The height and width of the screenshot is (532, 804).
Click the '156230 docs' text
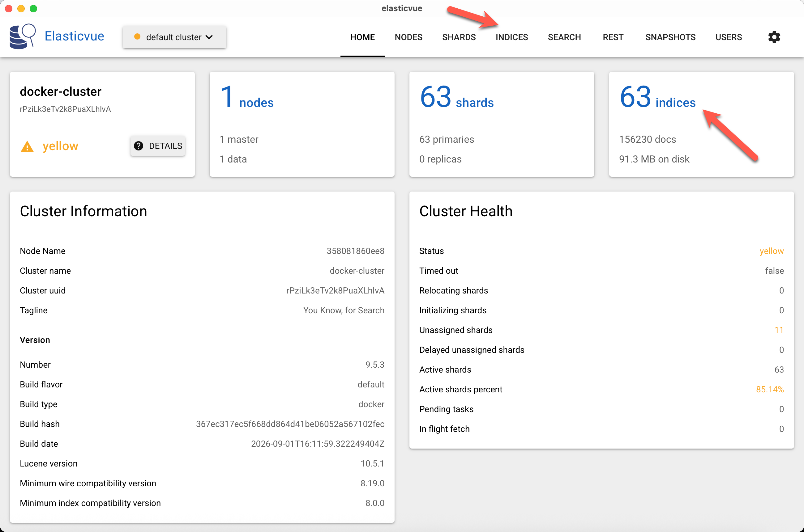coord(648,139)
